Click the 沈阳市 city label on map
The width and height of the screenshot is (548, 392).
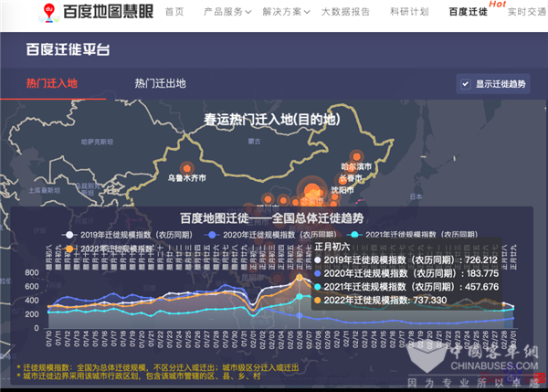click(x=342, y=190)
